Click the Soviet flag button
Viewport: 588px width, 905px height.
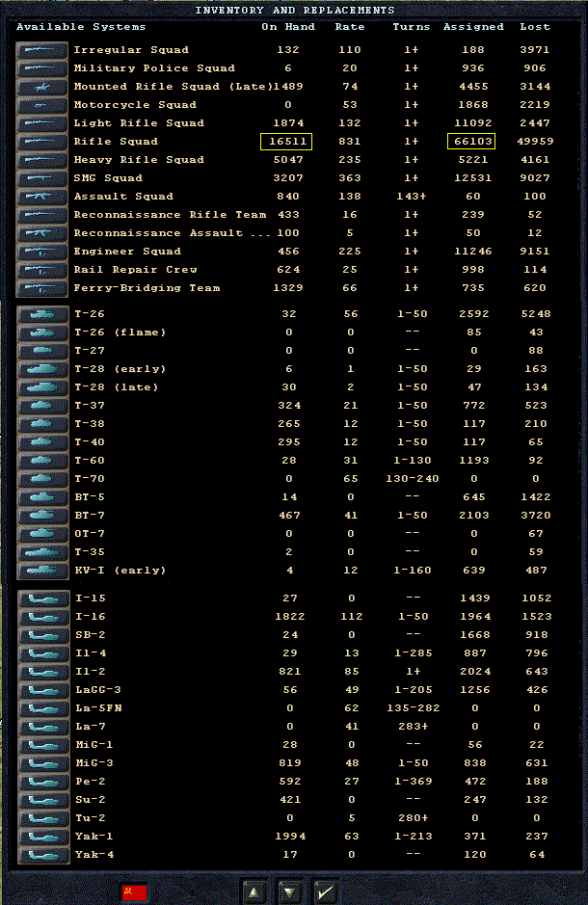pos(134,892)
